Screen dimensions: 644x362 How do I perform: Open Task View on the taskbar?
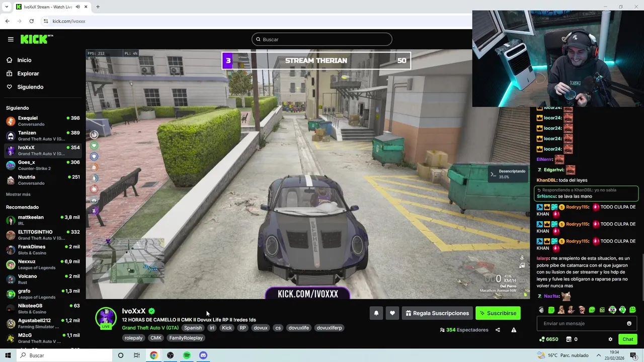pos(137,355)
